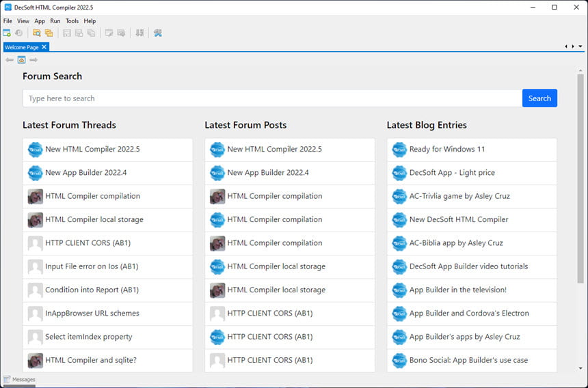Click avatar beside HTML Compiler and sqlite?
The image size is (588, 388).
tap(36, 360)
